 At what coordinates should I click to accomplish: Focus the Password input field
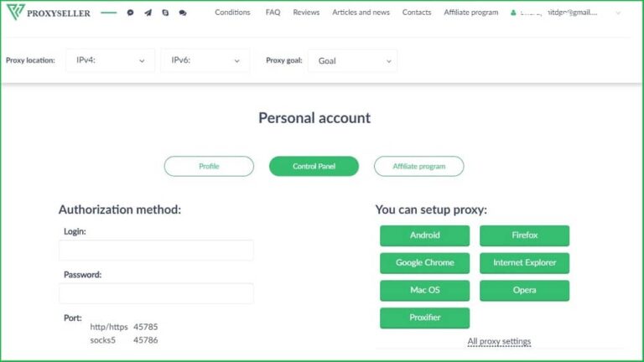tap(156, 293)
